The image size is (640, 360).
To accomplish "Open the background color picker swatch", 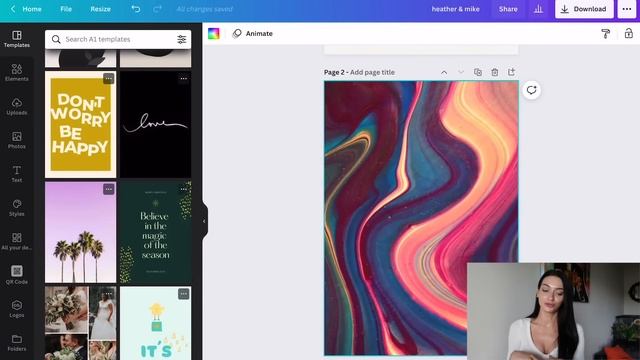I will pos(213,33).
